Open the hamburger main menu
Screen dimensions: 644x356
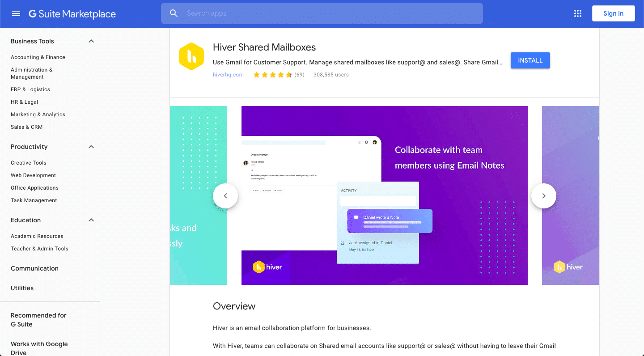(x=16, y=13)
